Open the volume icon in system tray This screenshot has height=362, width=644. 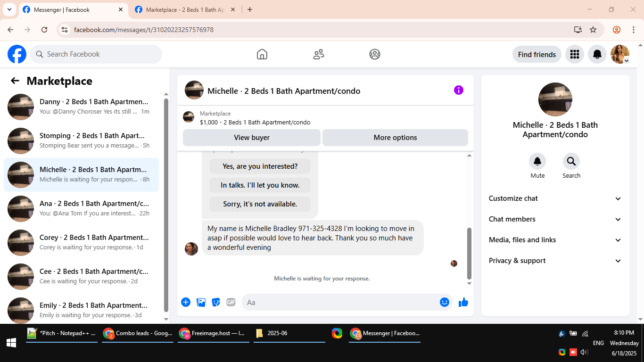tap(585, 352)
